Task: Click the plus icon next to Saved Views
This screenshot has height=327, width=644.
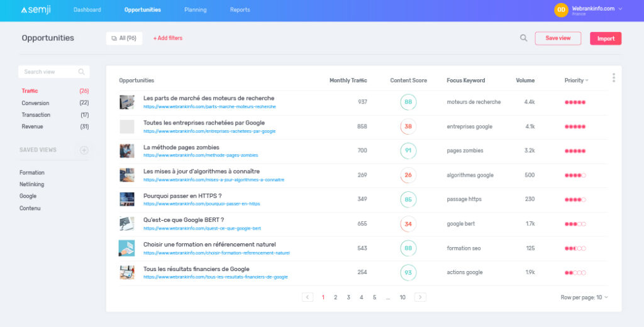Action: pyautogui.click(x=84, y=150)
